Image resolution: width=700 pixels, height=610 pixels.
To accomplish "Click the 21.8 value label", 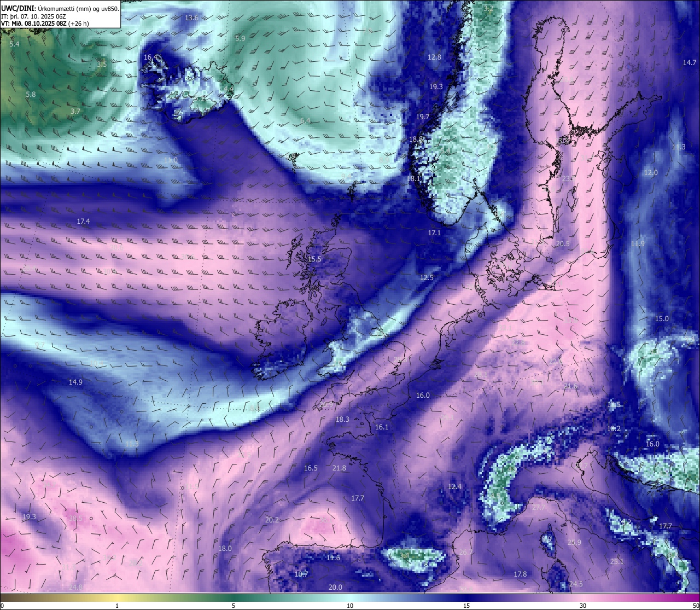I will click(x=339, y=468).
